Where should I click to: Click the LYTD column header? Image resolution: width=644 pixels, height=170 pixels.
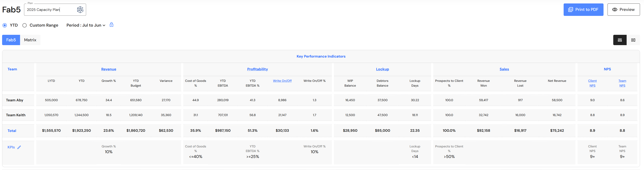tap(51, 81)
